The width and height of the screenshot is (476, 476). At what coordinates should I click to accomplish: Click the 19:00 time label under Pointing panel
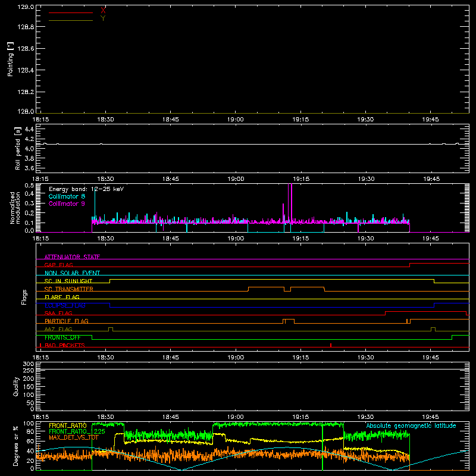tap(235, 120)
